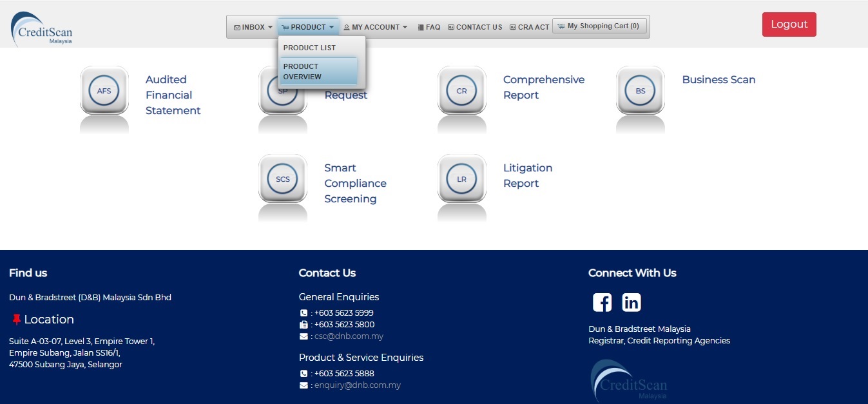Viewport: 868px width, 404px height.
Task: Click the Find us heading
Action: pos(28,273)
